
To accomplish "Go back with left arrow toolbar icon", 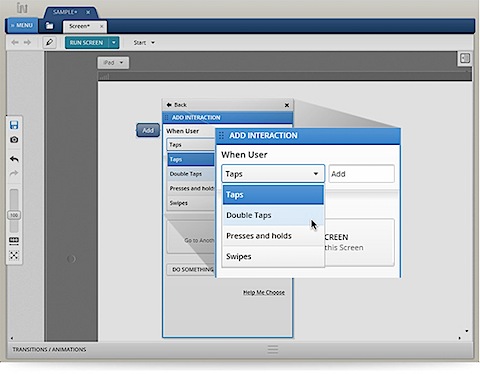I will tap(15, 42).
